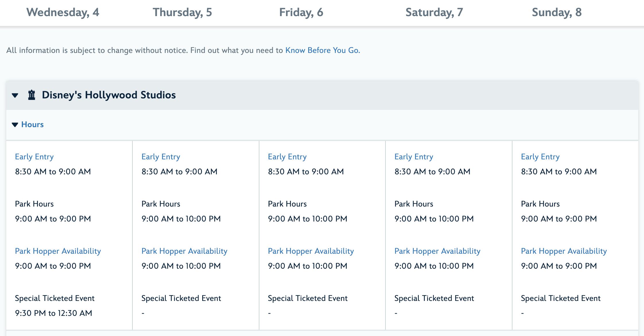Open Wednesday's Early Entry link
This screenshot has width=644, height=336.
34,157
